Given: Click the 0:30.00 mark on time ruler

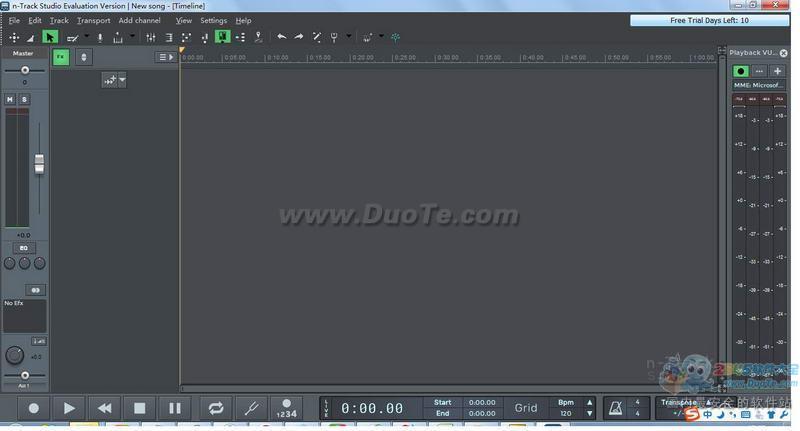Looking at the screenshot, I should [446, 58].
